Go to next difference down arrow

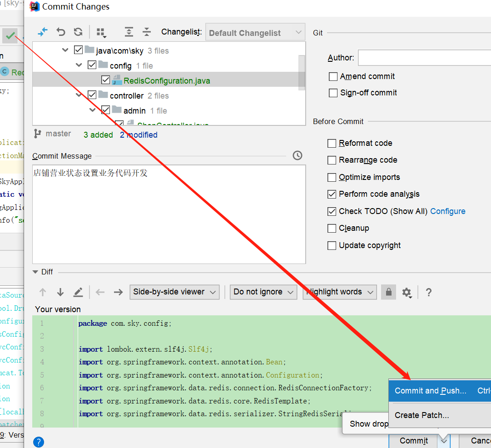(x=60, y=292)
